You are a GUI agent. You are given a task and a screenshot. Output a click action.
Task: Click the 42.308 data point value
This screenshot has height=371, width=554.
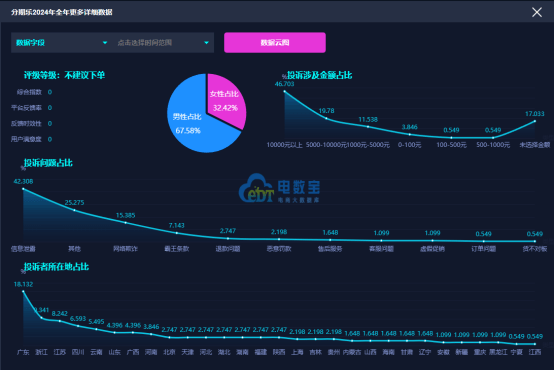pos(23,182)
